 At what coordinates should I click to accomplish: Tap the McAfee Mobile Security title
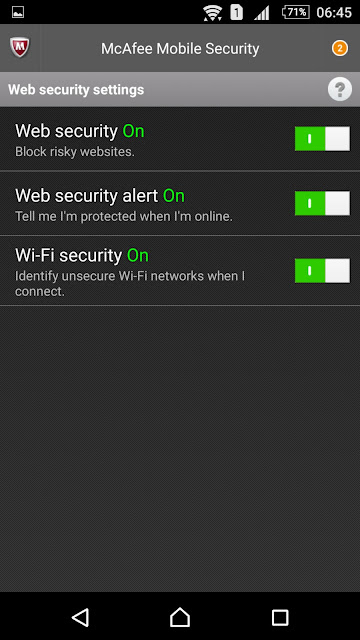click(x=180, y=49)
